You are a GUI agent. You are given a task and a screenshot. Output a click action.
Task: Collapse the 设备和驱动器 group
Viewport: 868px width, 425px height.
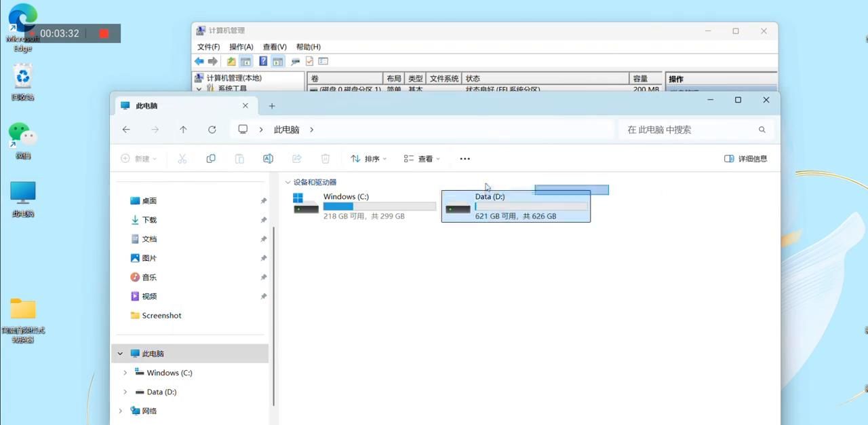pyautogui.click(x=288, y=183)
